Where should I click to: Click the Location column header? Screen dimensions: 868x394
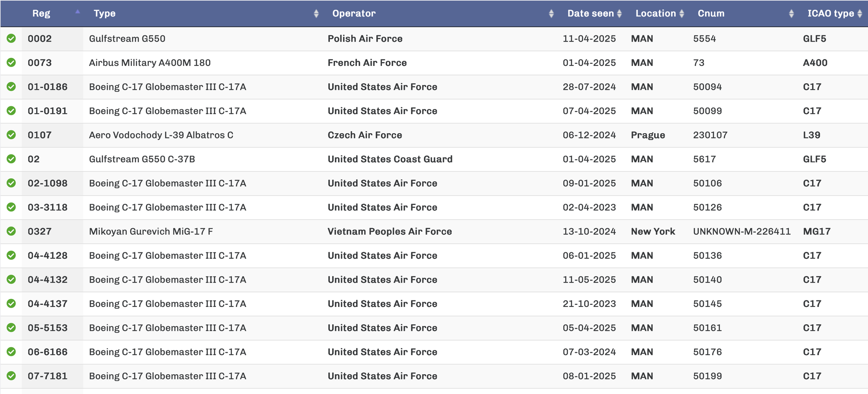coord(656,14)
